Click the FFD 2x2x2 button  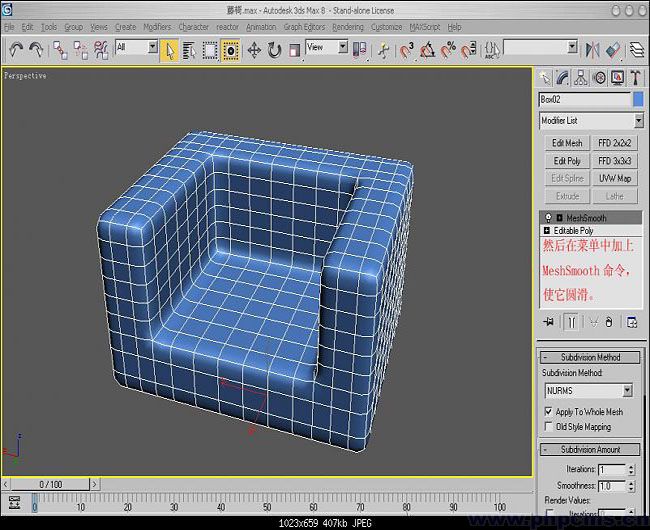(x=615, y=143)
